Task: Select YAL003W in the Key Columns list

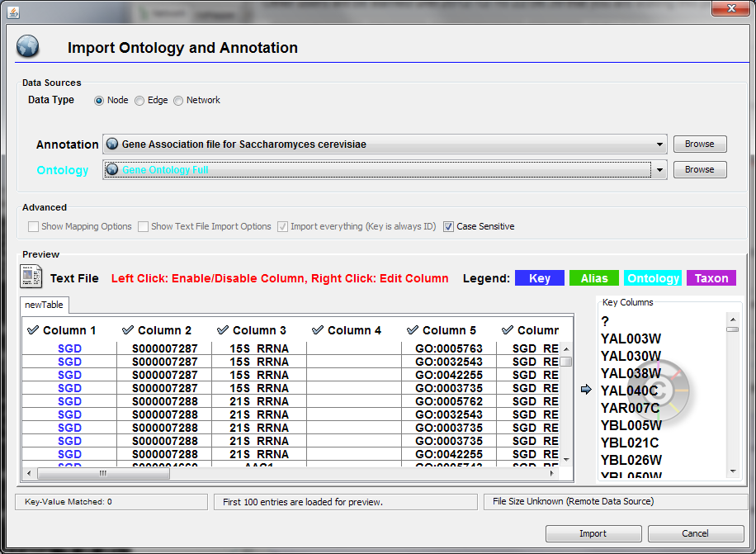Action: pos(631,339)
